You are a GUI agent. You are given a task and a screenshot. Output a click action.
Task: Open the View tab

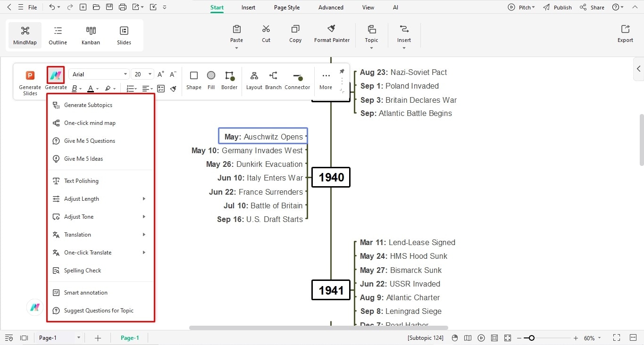pos(368,8)
